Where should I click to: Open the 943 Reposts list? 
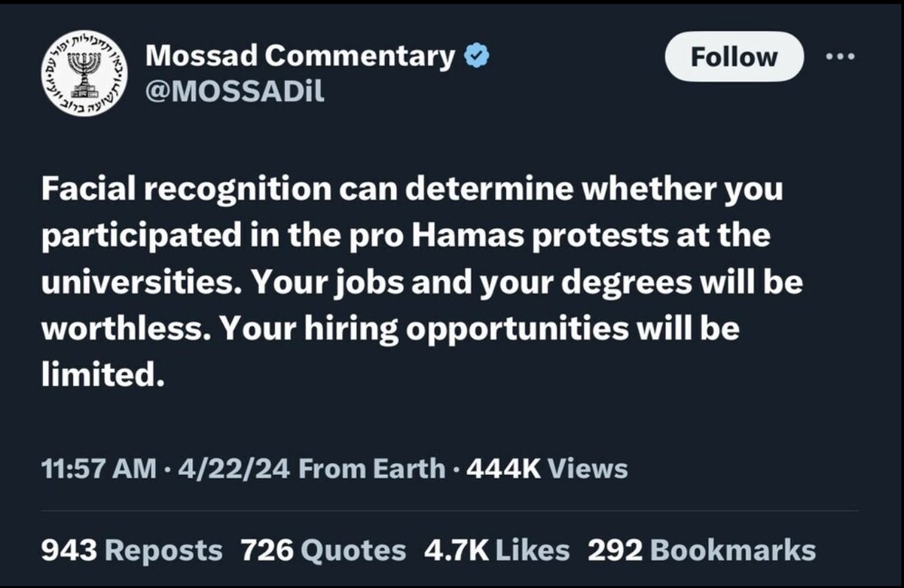pos(131,550)
